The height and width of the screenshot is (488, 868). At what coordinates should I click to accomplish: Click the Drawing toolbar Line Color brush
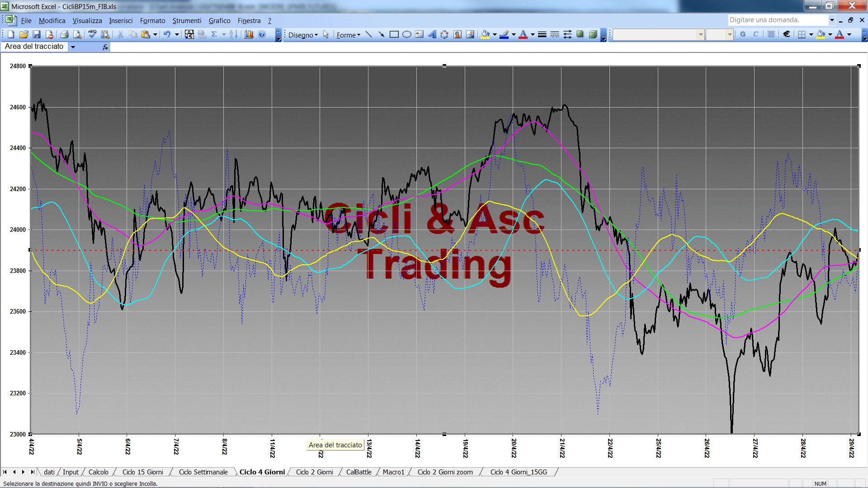click(505, 34)
